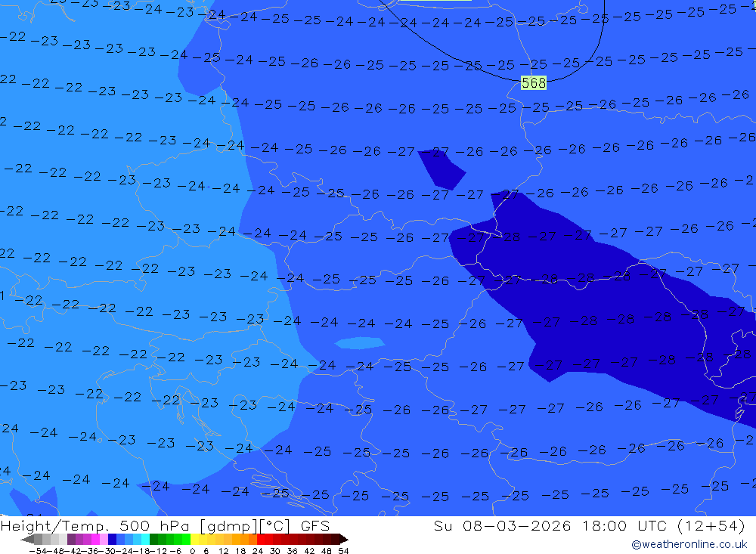Click the legend's right dark brown arrow end
The height and width of the screenshot is (554, 756).
click(344, 539)
